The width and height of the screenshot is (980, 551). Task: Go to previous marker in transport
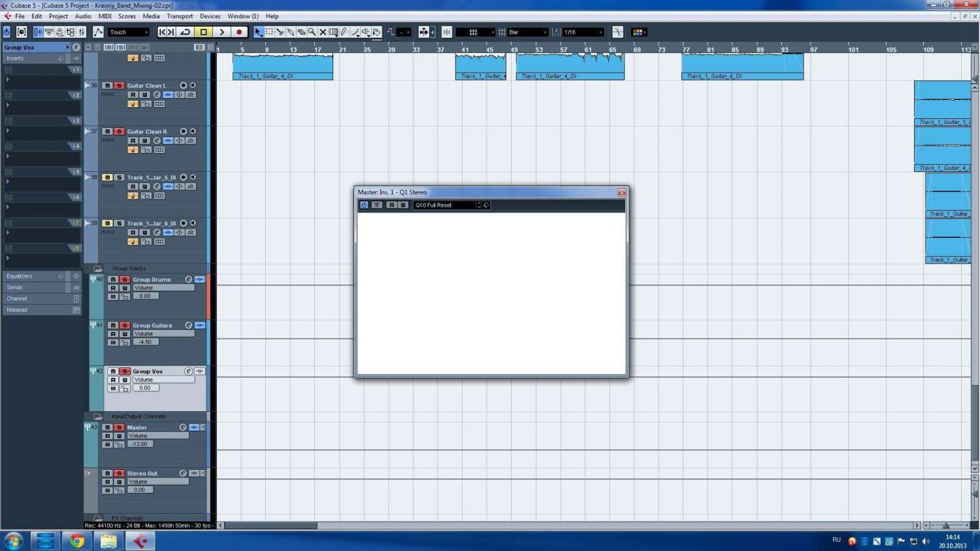[163, 32]
